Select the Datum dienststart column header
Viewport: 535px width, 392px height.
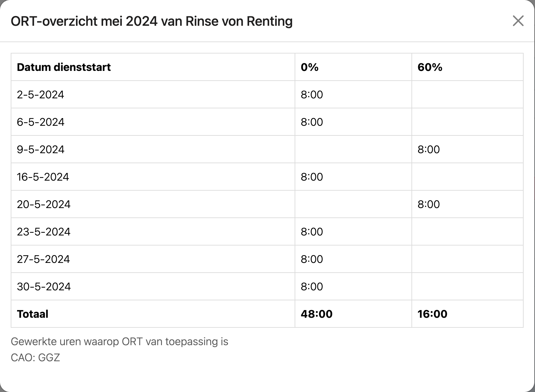[64, 67]
